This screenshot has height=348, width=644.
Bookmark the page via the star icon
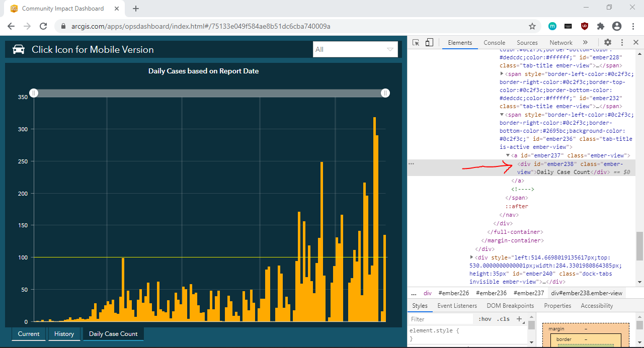click(x=532, y=26)
